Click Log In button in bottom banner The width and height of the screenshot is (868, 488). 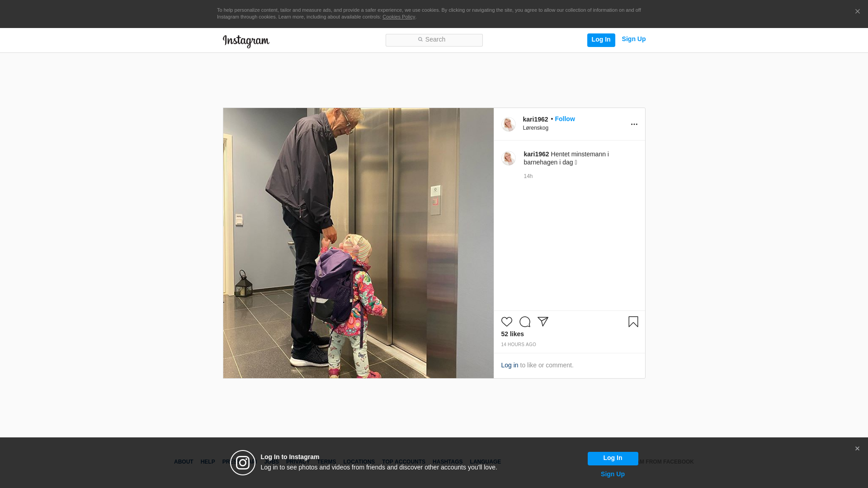[613, 458]
